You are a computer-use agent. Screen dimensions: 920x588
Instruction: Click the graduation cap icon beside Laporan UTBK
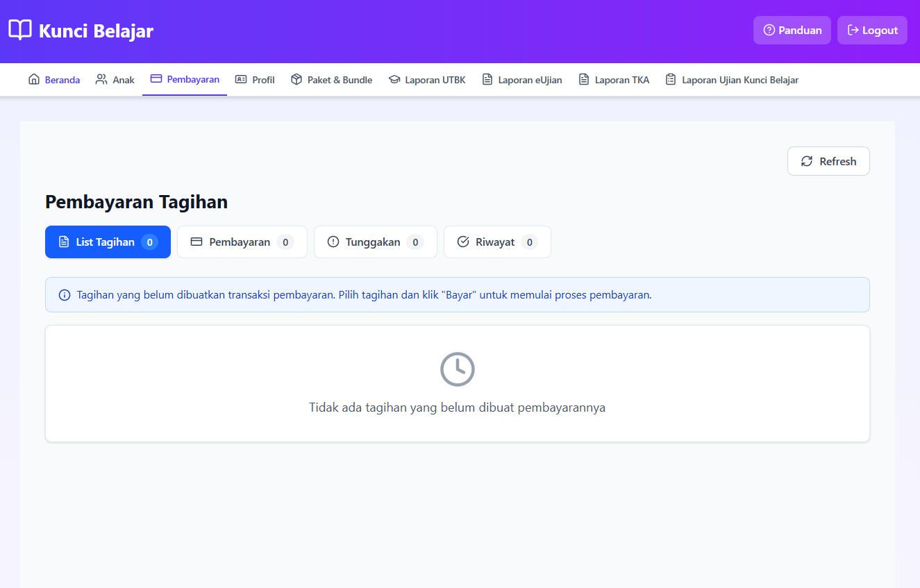[394, 80]
